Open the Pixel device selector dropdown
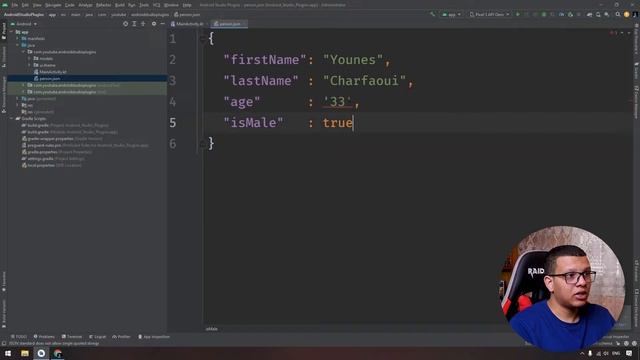640x360 pixels. (x=489, y=14)
